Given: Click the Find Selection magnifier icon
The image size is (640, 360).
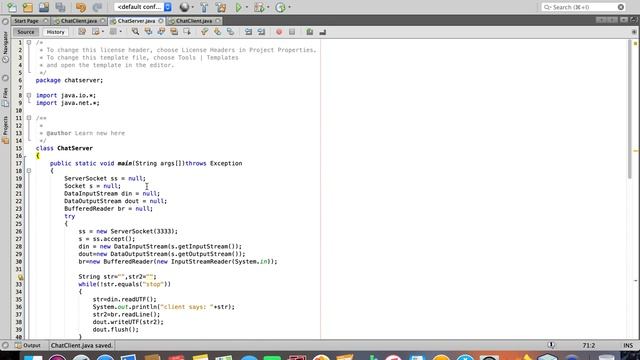Looking at the screenshot, I should pos(135,32).
